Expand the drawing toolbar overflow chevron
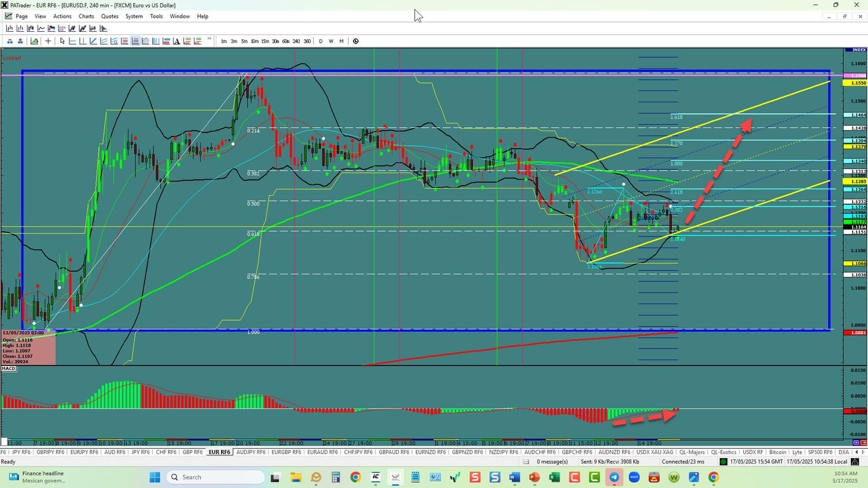Image resolution: width=868 pixels, height=488 pixels. tap(209, 39)
